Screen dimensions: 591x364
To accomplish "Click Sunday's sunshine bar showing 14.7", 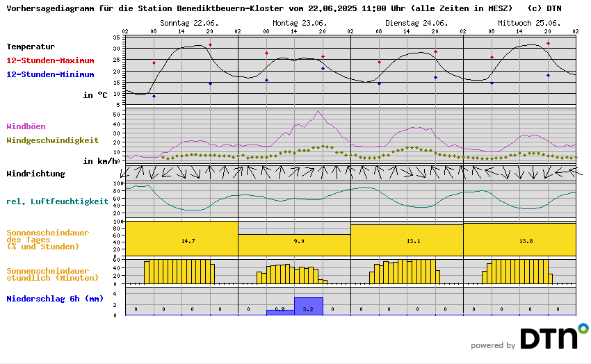I will click(181, 239).
